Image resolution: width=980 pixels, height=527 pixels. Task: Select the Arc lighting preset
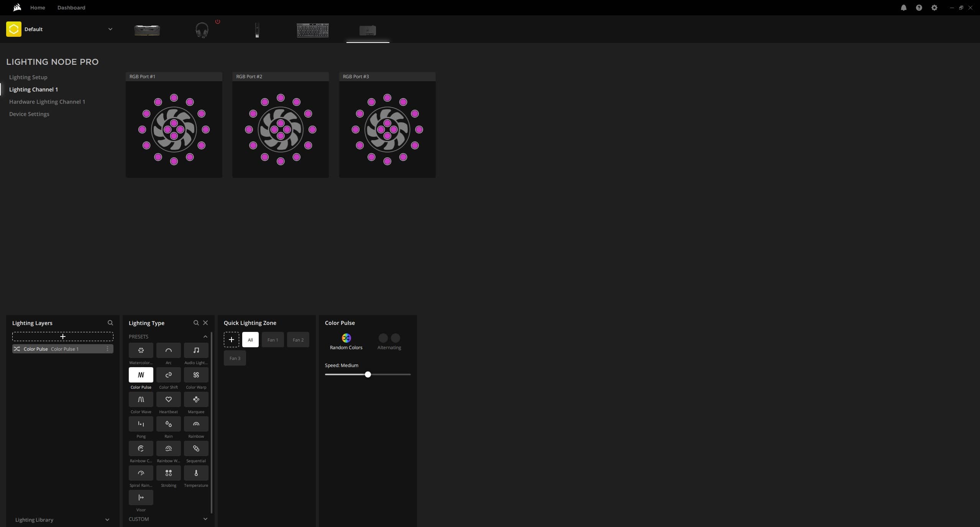(168, 350)
